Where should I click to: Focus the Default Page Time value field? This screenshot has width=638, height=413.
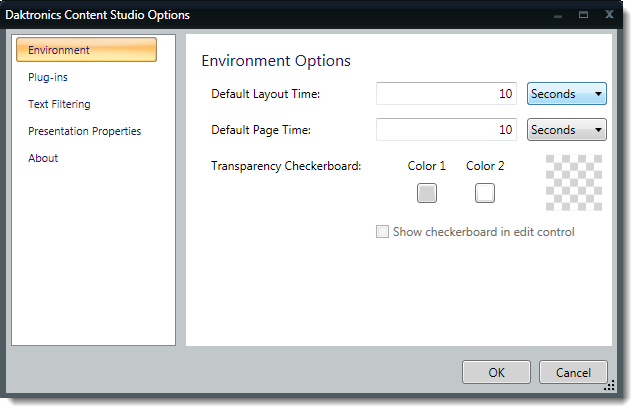click(x=446, y=130)
